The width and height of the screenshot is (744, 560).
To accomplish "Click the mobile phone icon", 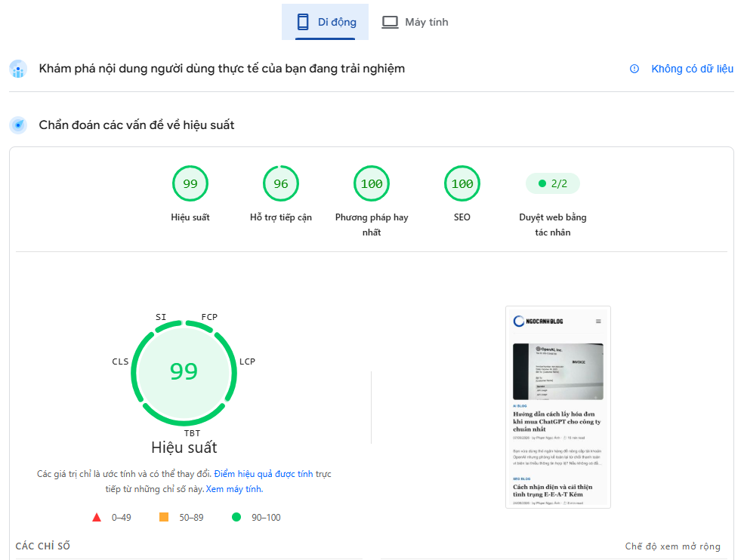I will point(303,22).
